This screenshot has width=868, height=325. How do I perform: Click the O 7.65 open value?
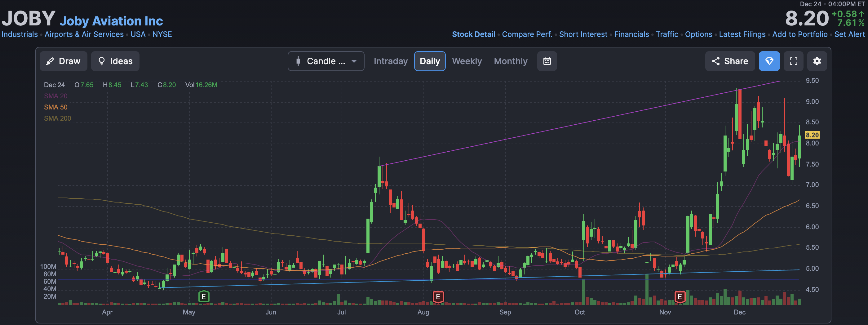(x=84, y=85)
